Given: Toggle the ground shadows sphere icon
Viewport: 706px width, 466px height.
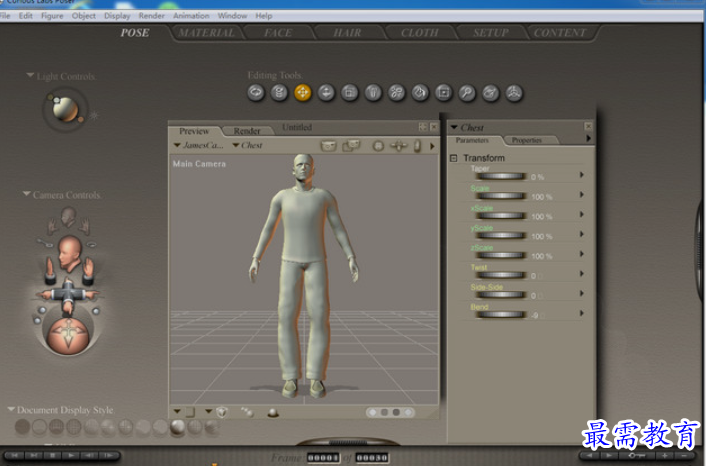Looking at the screenshot, I should pyautogui.click(x=273, y=412).
